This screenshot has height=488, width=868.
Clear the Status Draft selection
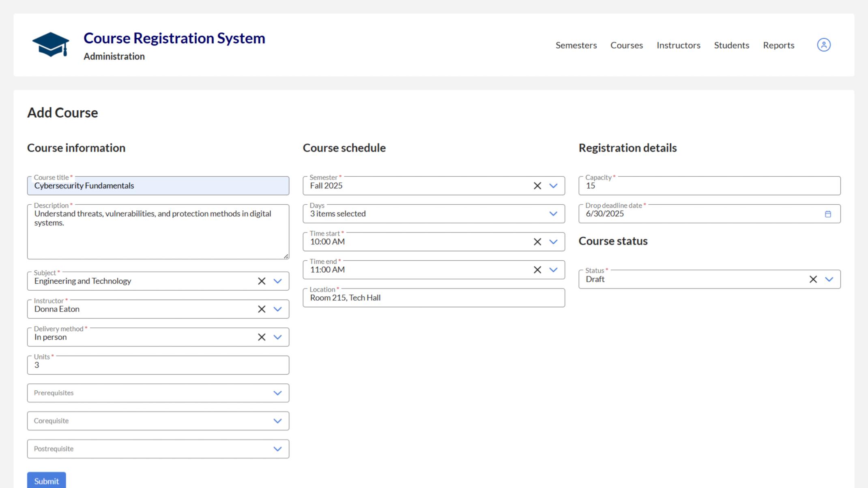coord(813,279)
